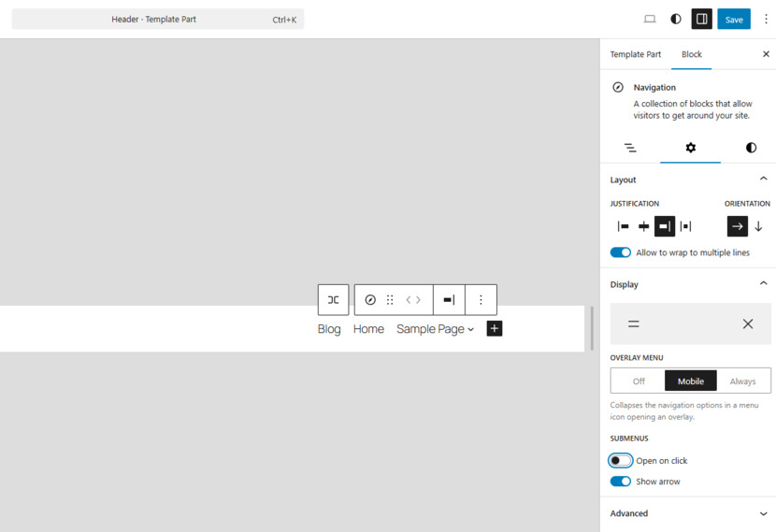Switch to the Template Part tab

pyautogui.click(x=636, y=54)
